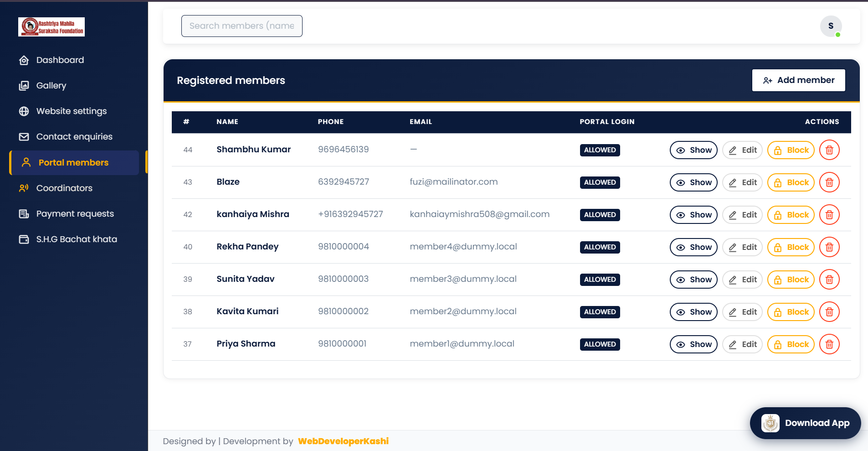The image size is (868, 451).
Task: Click the lock icon to block Kavita Kumari
Action: point(778,311)
